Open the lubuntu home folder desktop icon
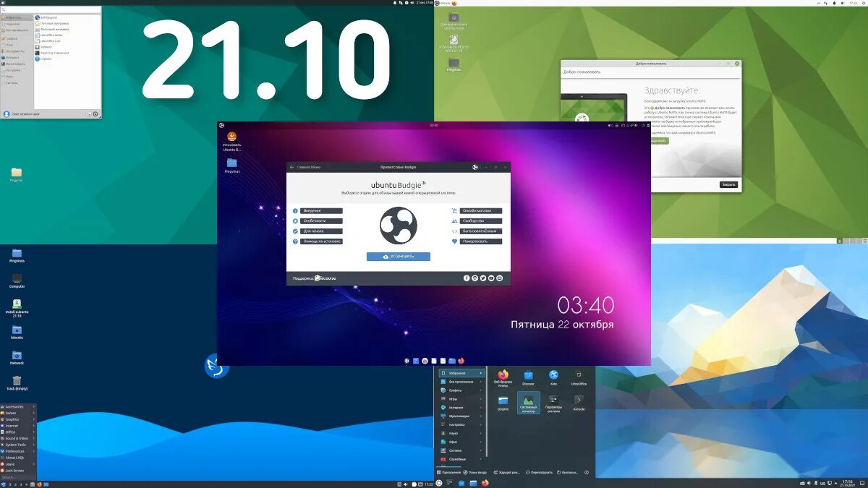 [x=17, y=332]
